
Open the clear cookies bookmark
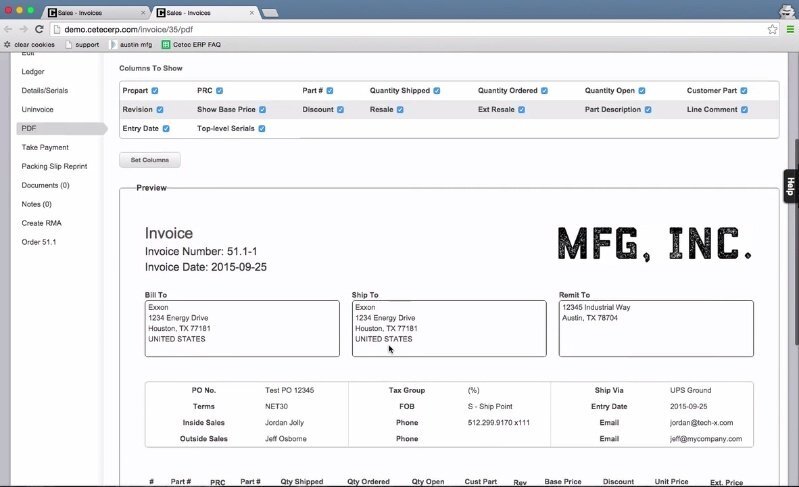click(29, 45)
